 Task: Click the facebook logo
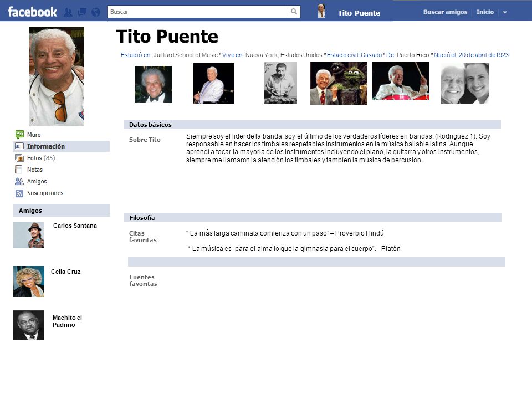click(32, 12)
